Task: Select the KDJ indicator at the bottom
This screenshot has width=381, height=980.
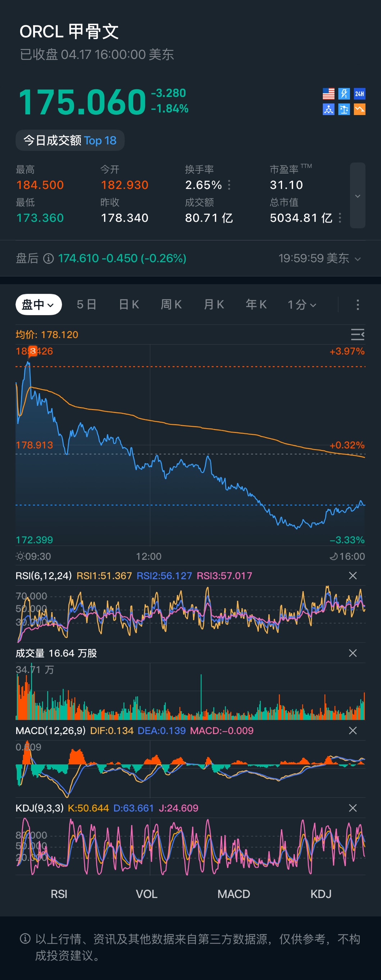Action: click(x=321, y=894)
